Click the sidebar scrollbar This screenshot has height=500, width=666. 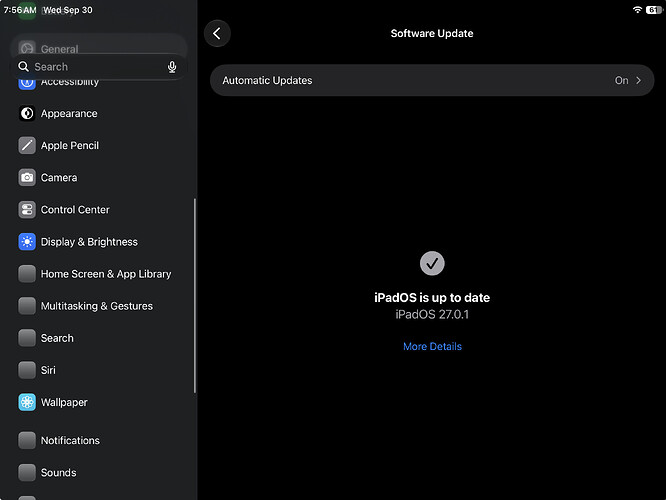click(x=195, y=296)
